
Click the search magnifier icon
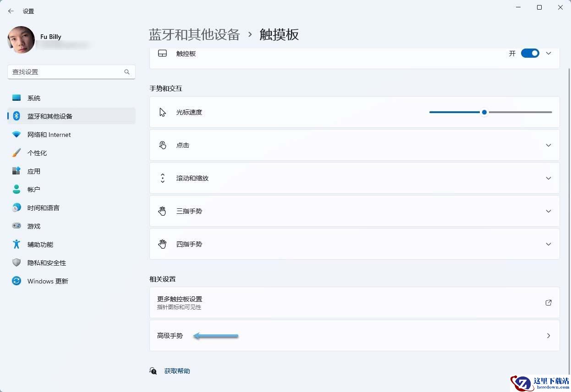(x=127, y=72)
